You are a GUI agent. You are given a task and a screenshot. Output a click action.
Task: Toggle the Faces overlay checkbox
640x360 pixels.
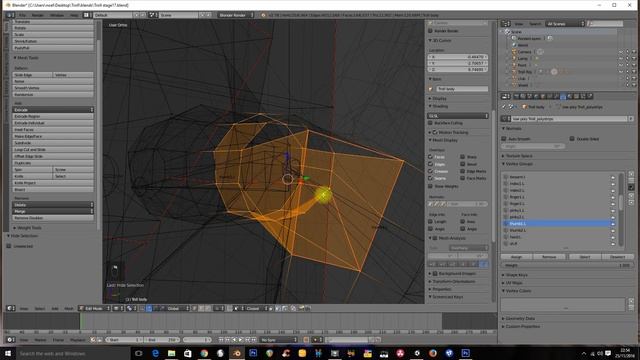coord(430,157)
